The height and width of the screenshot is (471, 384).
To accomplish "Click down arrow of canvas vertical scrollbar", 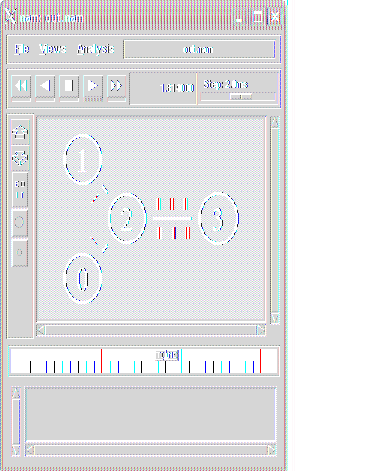I will click(x=275, y=319).
